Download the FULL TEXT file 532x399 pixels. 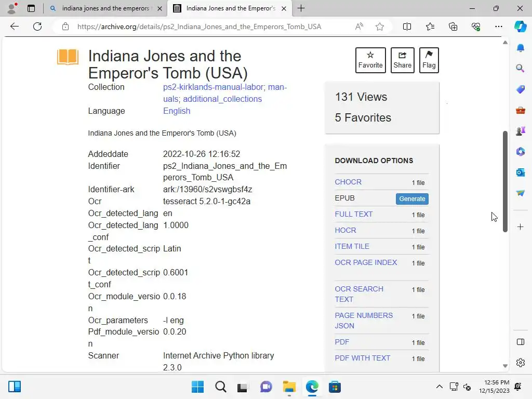(353, 214)
